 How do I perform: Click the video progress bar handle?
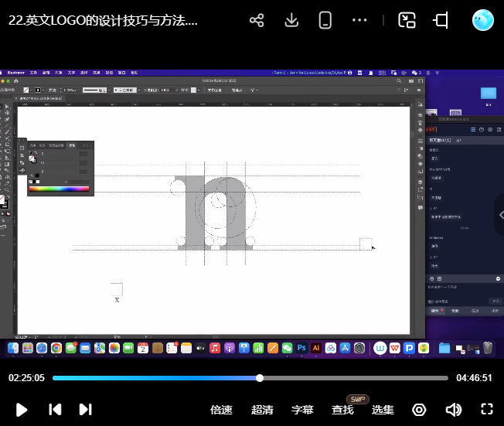coord(260,378)
